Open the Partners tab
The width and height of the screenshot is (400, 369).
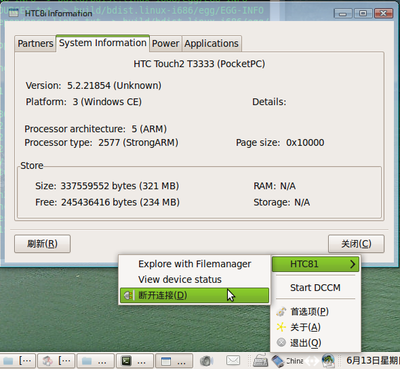point(35,44)
